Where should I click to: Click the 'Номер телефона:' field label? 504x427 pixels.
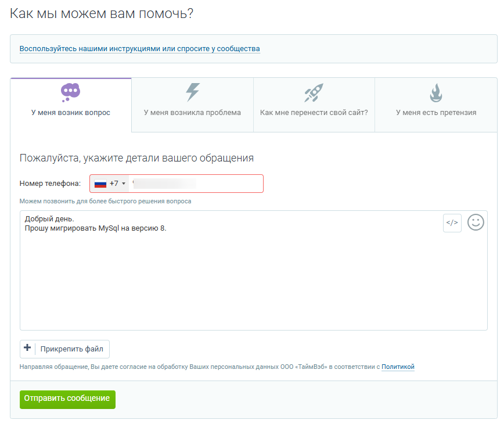50,184
